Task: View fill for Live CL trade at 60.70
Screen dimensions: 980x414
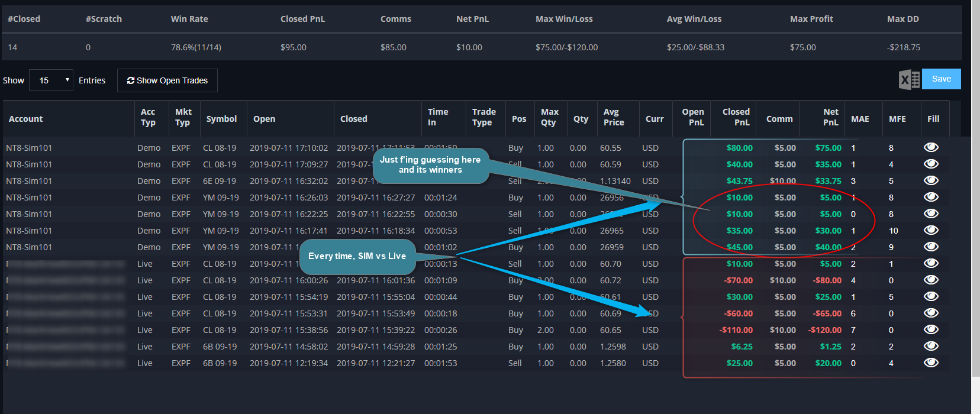Action: tap(931, 263)
